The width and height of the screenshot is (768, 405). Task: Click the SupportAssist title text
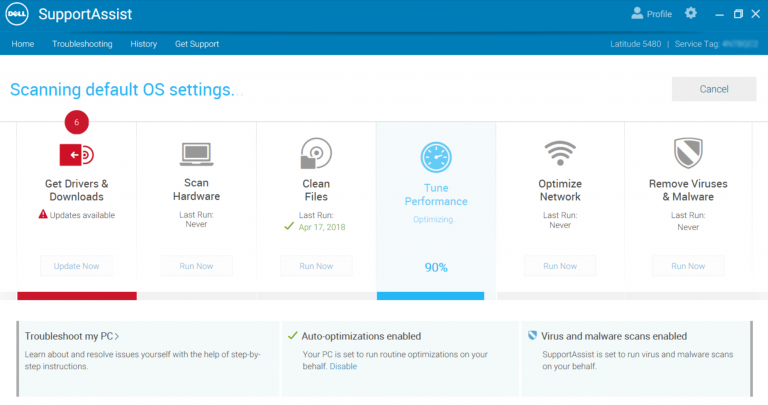(85, 14)
